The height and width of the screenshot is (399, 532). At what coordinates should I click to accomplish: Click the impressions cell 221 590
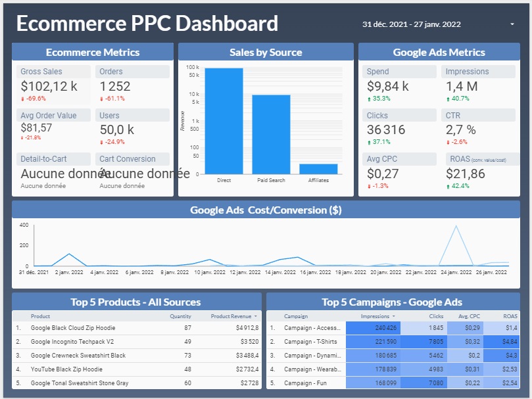tap(374, 342)
